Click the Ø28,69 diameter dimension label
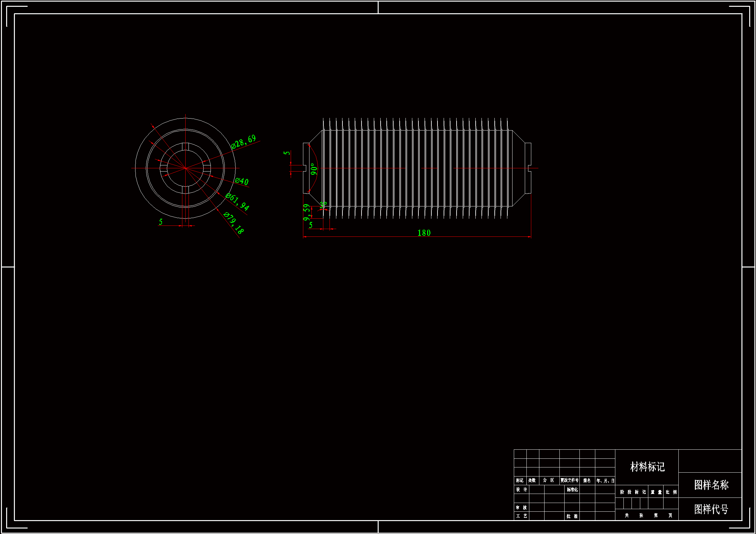The height and width of the screenshot is (534, 756). click(244, 141)
